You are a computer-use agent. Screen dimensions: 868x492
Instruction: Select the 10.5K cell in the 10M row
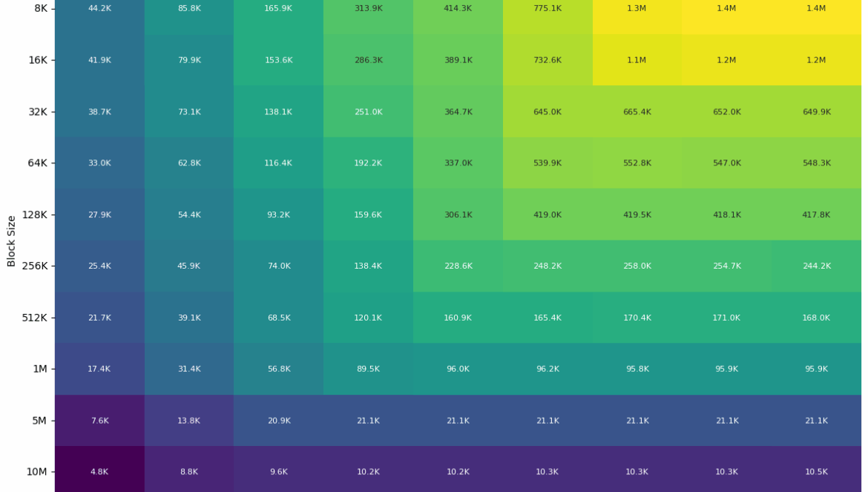(x=816, y=471)
